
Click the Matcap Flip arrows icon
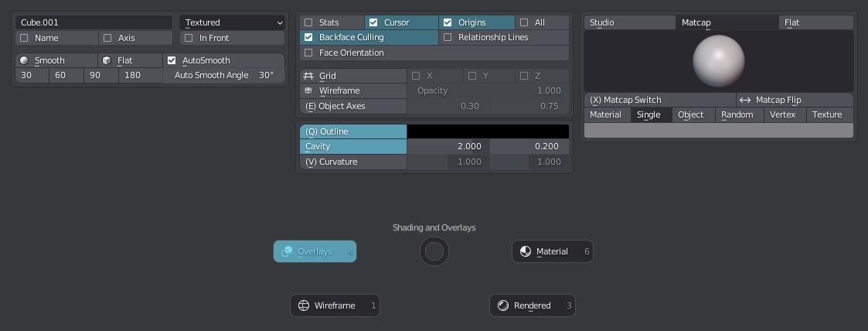[745, 101]
